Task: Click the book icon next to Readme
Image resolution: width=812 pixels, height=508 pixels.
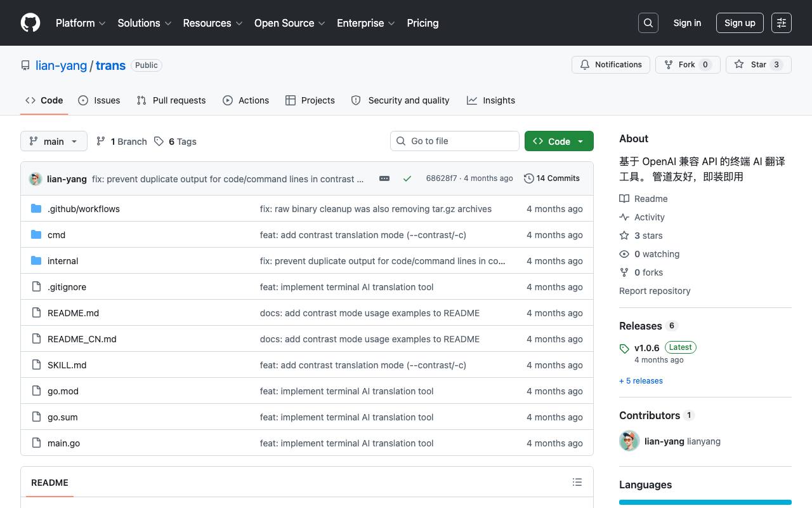Action: coord(624,199)
